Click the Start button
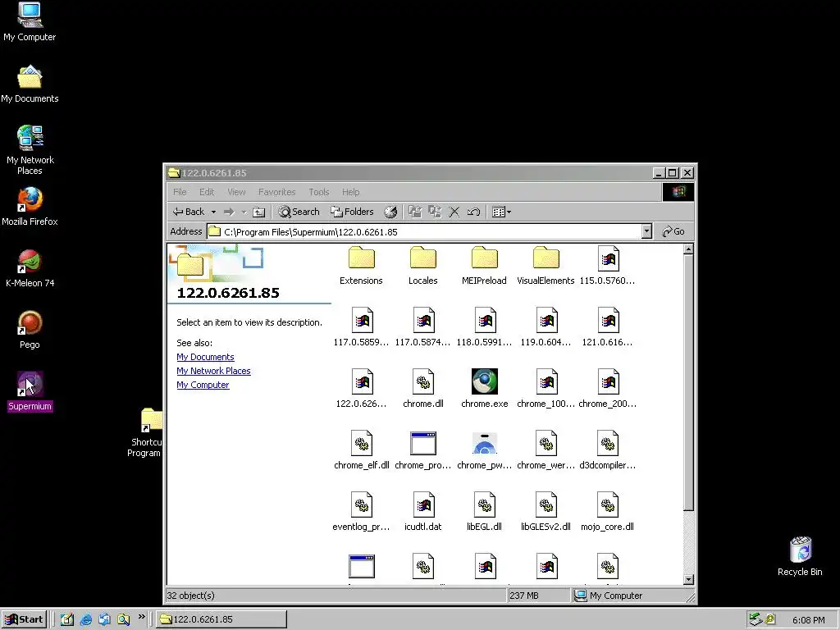Viewport: 840px width, 630px height. click(25, 619)
